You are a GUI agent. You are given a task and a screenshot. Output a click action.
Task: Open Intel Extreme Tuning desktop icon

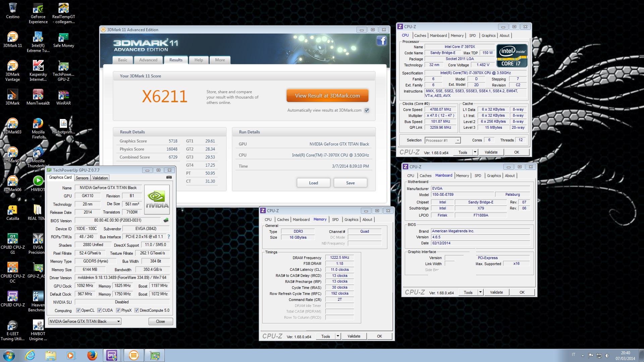coord(38,42)
